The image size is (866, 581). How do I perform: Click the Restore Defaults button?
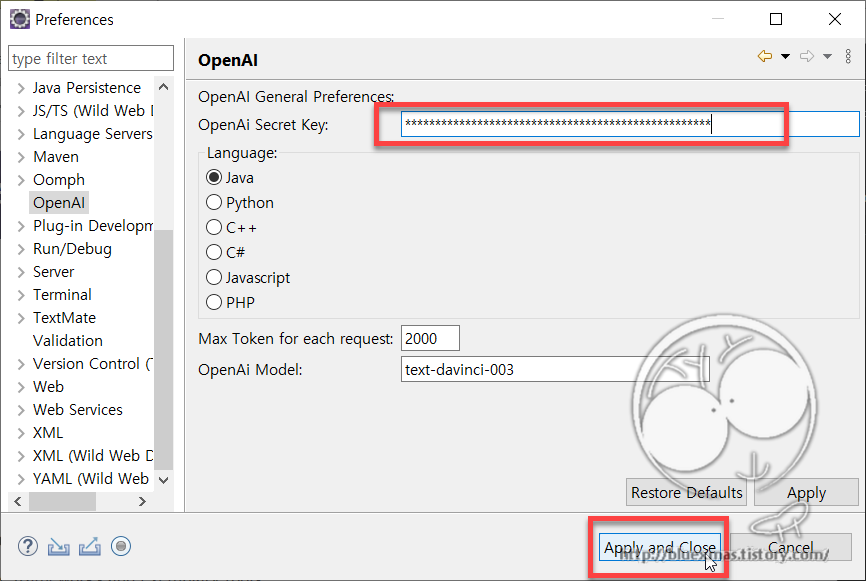coord(686,492)
